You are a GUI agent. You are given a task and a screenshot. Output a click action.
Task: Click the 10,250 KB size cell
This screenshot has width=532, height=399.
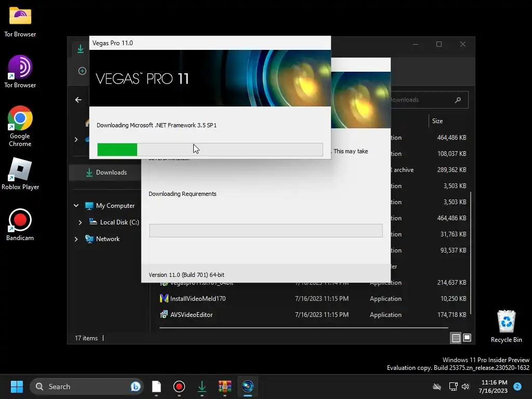click(453, 299)
